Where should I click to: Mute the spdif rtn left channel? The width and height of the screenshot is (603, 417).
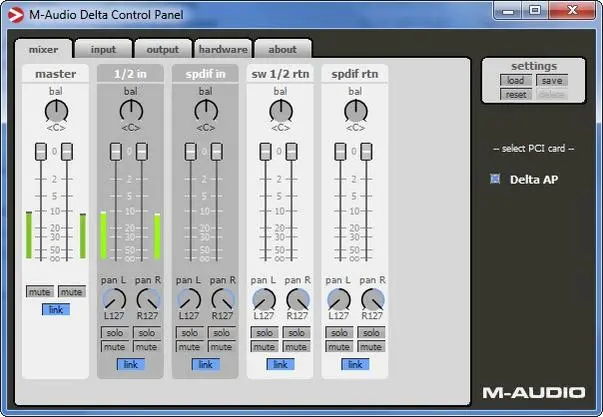pyautogui.click(x=339, y=347)
